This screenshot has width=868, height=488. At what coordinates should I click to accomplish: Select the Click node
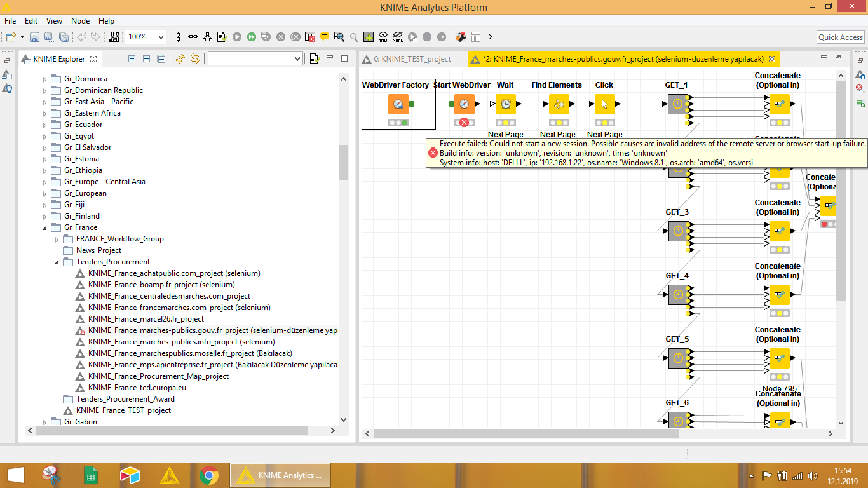tap(605, 104)
